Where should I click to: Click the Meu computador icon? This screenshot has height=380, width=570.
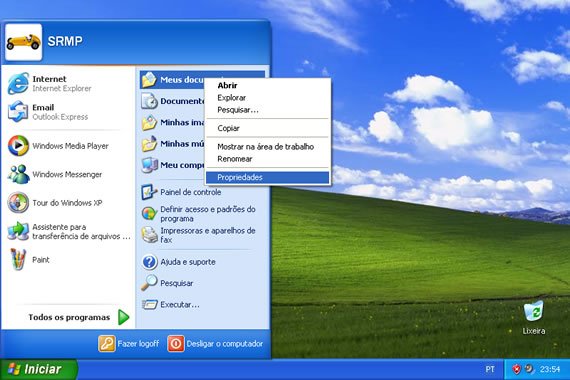tap(149, 165)
